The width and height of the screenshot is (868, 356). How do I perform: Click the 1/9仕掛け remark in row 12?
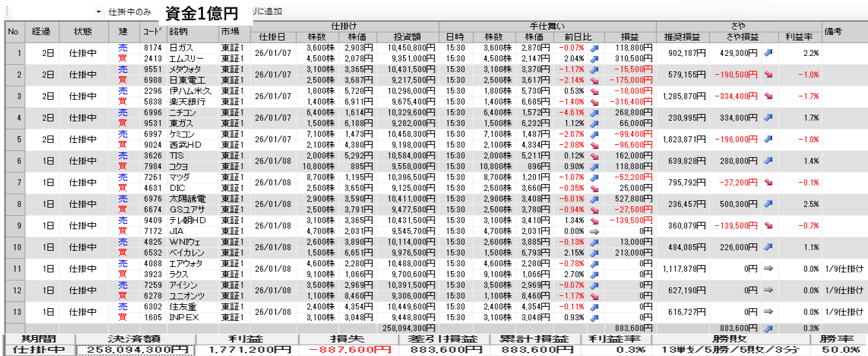point(844,291)
